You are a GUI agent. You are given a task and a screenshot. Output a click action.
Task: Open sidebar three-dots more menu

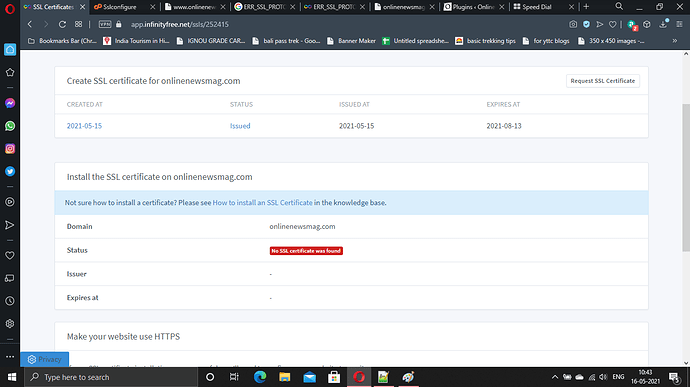pos(10,357)
